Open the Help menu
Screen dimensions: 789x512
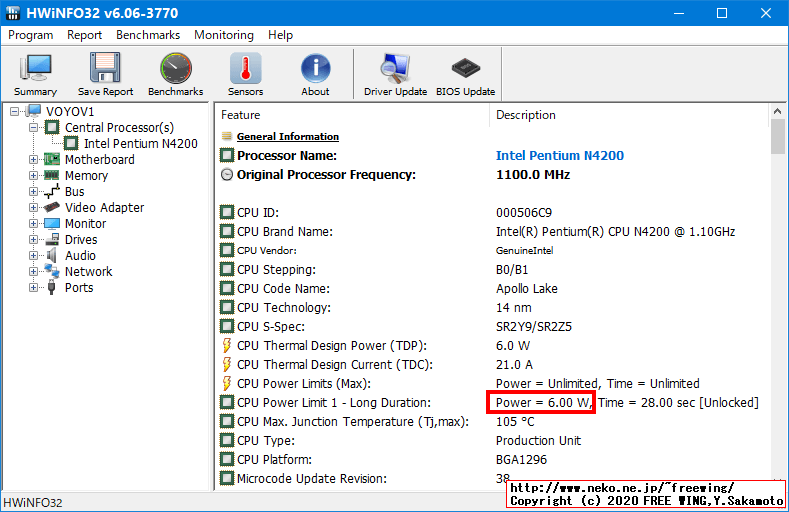pos(280,35)
